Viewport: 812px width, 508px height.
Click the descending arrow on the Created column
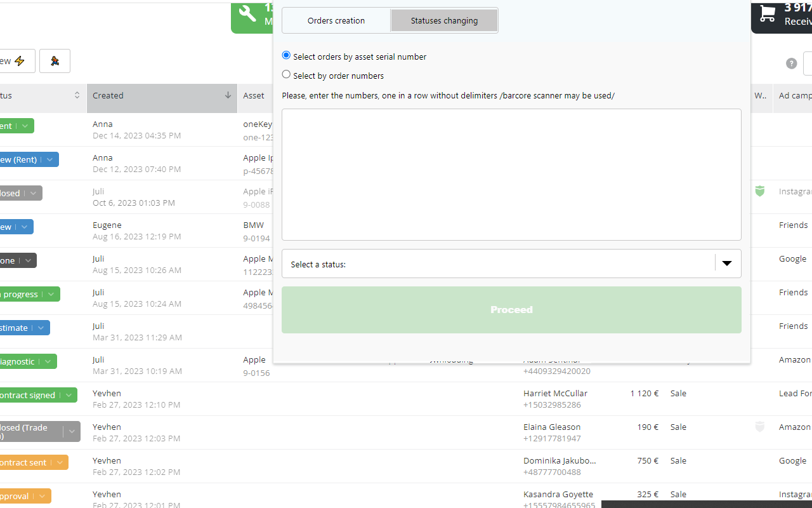228,95
